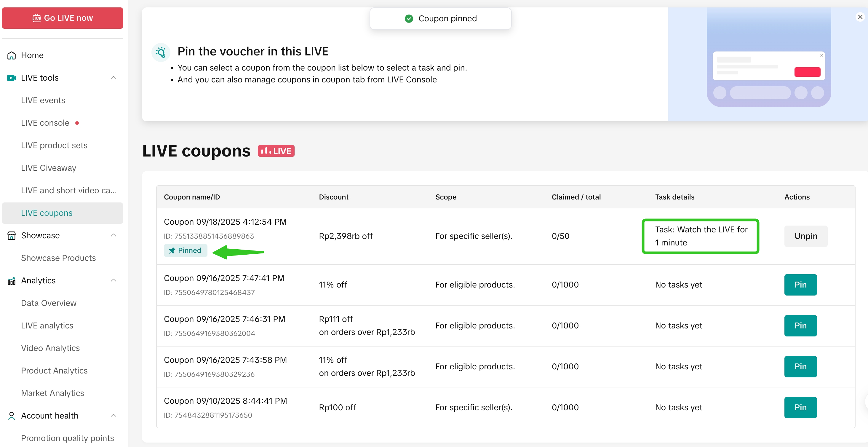This screenshot has width=868, height=447.
Task: Collapse the Account health section
Action: pos(114,416)
